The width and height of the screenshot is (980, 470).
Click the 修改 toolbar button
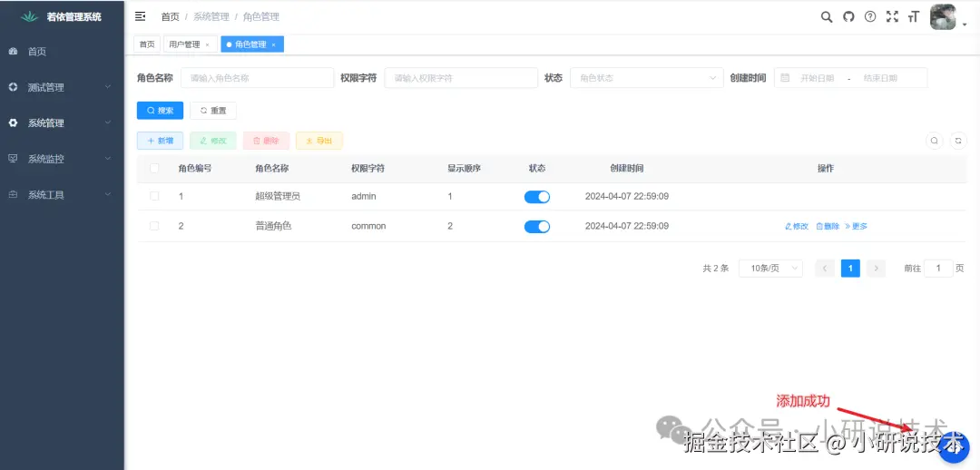(213, 141)
